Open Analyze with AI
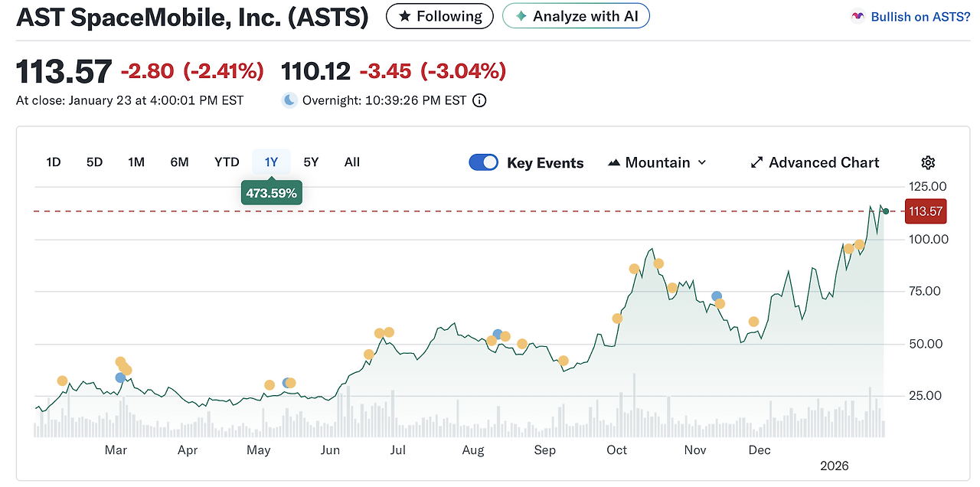 pyautogui.click(x=576, y=16)
